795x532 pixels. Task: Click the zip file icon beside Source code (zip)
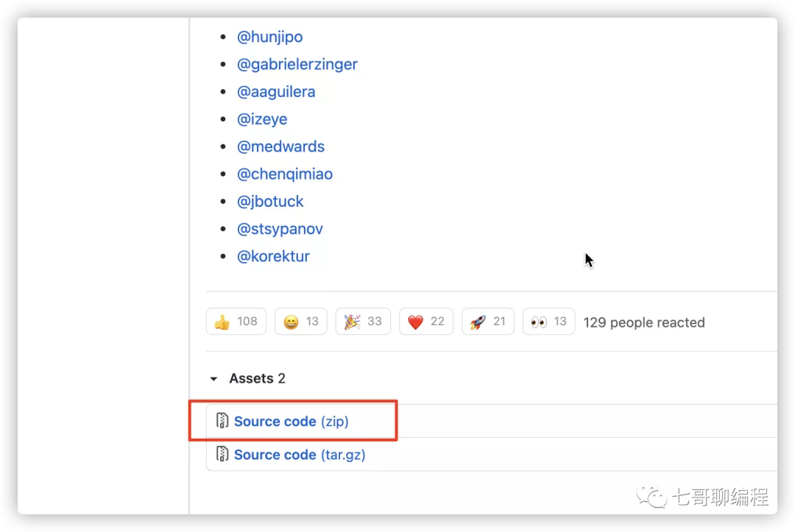[222, 421]
